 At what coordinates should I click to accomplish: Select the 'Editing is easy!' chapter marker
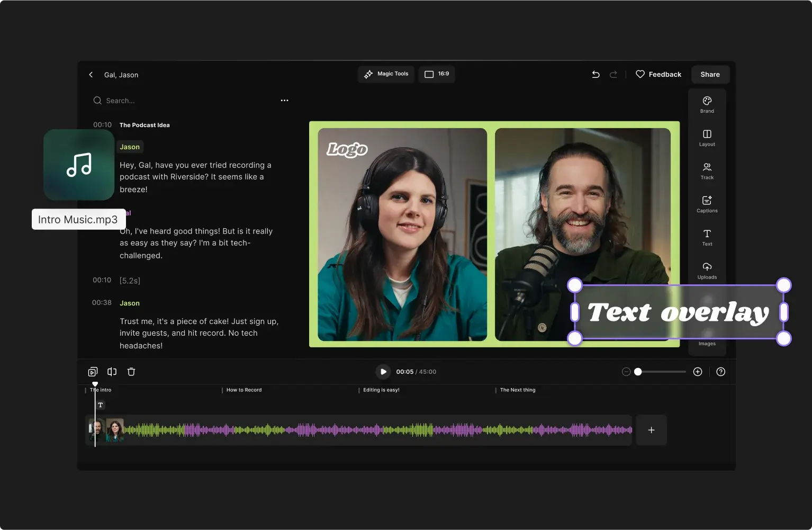[x=380, y=390]
